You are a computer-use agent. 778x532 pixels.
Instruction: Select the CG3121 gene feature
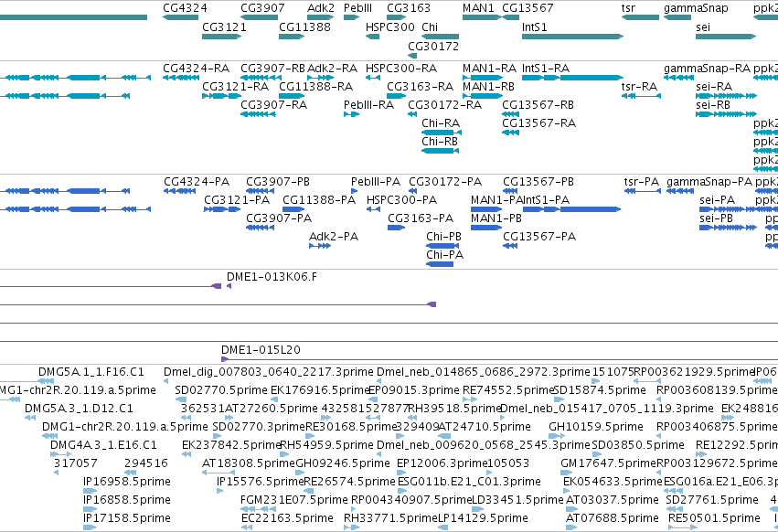[222, 37]
